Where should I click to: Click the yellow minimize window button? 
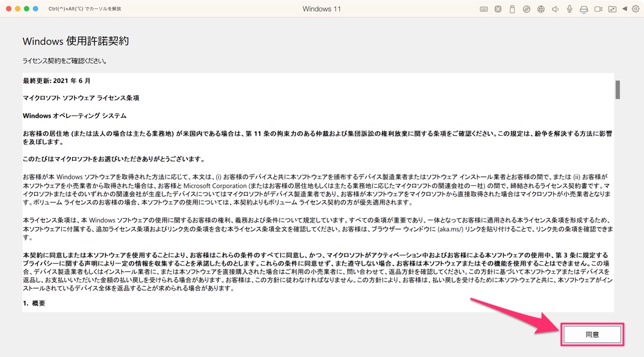(x=17, y=8)
